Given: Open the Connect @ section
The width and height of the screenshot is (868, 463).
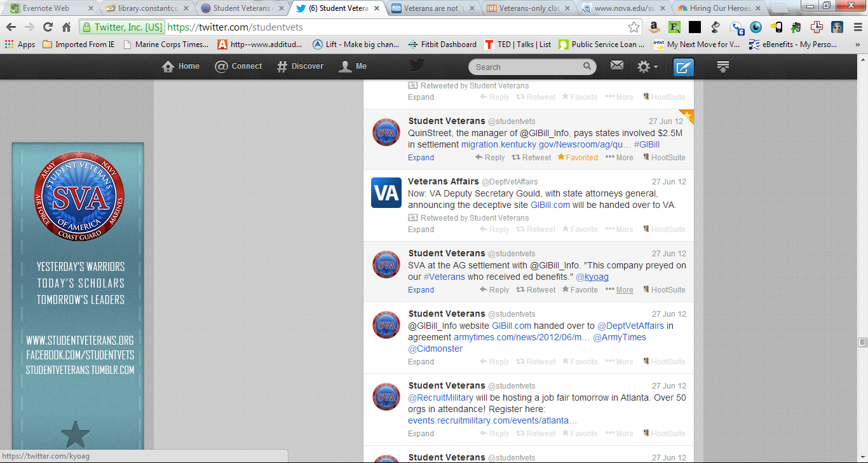Looking at the screenshot, I should pos(238,67).
